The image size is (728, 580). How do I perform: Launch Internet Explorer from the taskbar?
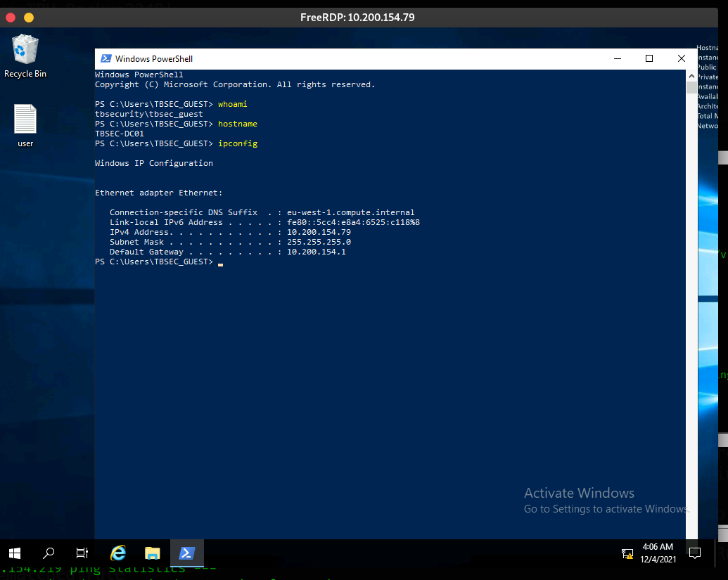(x=118, y=553)
